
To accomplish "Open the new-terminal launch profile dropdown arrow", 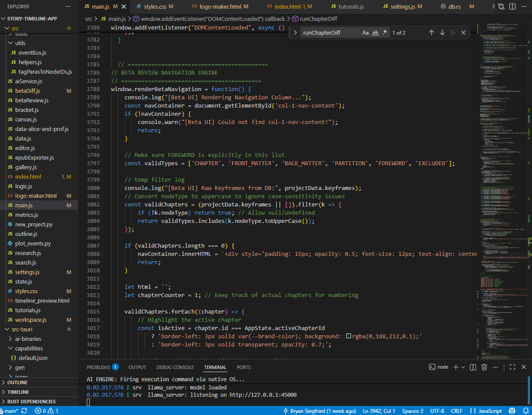I will 463,367.
